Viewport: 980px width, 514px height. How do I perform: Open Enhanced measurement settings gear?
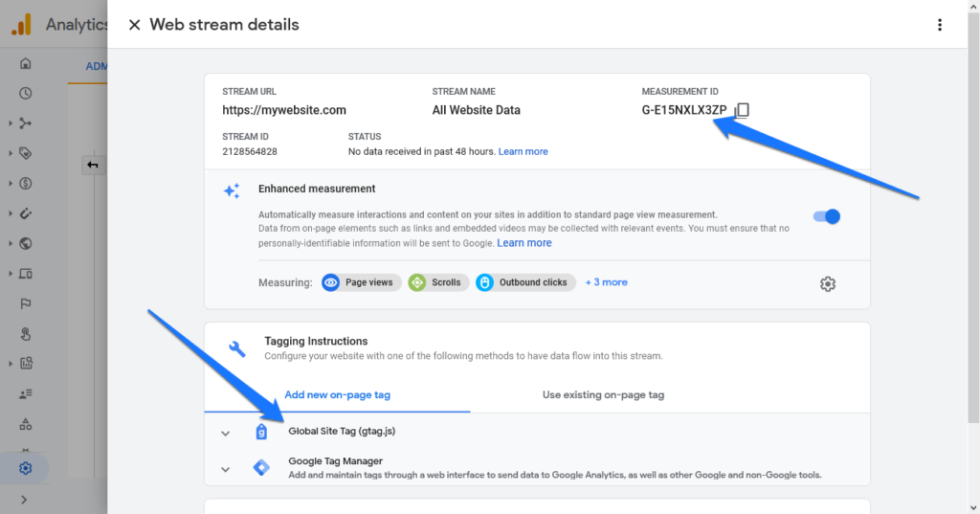[828, 284]
